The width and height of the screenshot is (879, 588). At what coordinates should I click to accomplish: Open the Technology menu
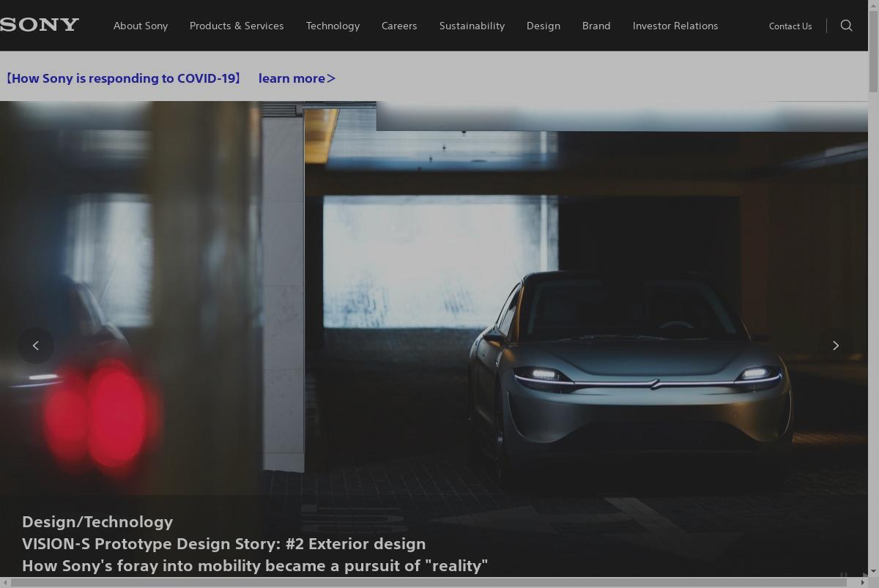tap(333, 26)
